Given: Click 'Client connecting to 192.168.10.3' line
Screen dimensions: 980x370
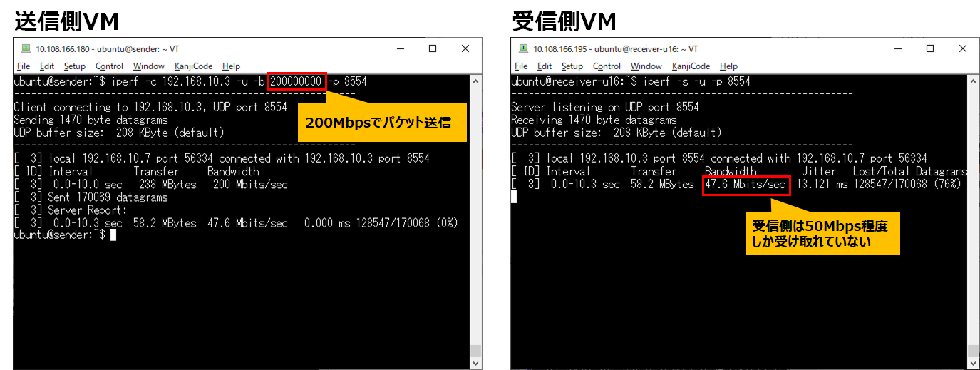Looking at the screenshot, I should 150,107.
